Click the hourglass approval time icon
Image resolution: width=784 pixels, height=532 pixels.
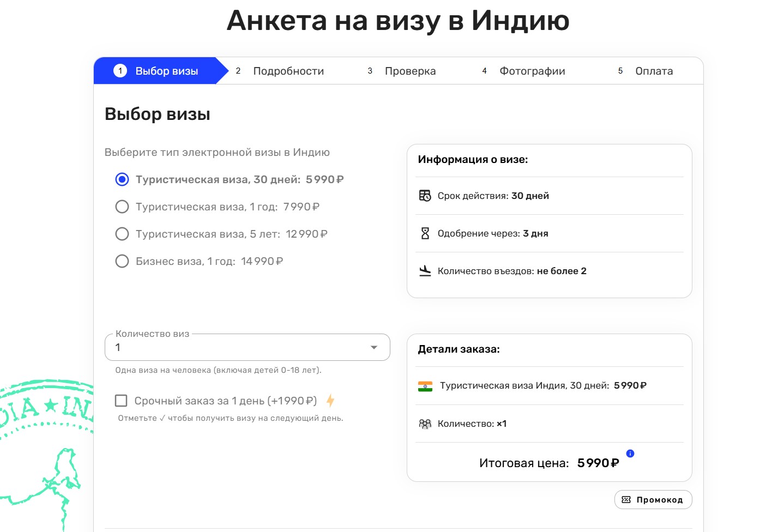pos(425,233)
